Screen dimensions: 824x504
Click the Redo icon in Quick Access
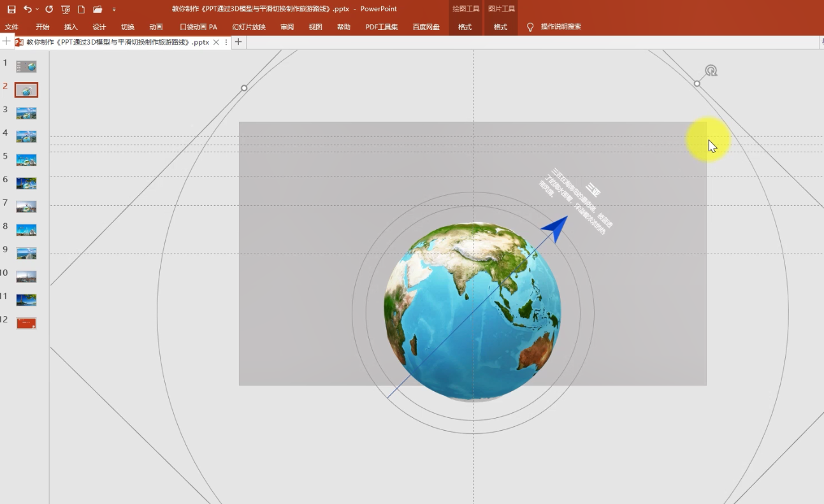tap(49, 9)
